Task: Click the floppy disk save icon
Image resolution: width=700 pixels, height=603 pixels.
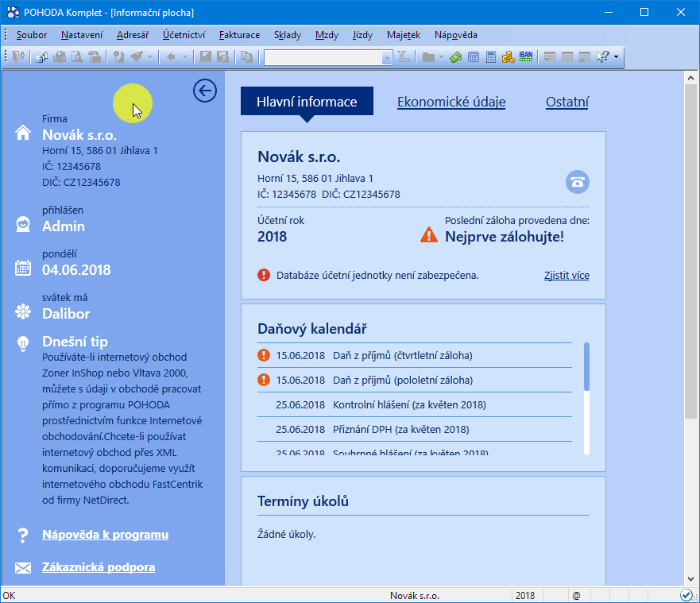Action: (205, 56)
